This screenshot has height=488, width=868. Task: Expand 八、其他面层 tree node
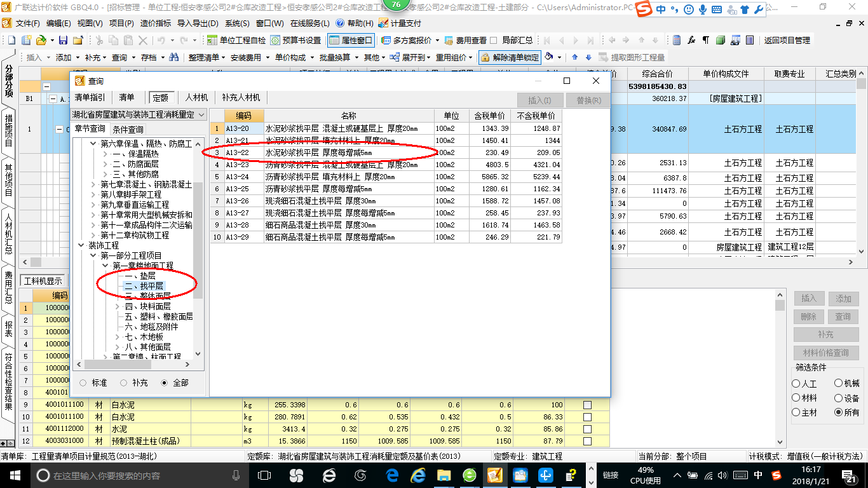(x=118, y=347)
